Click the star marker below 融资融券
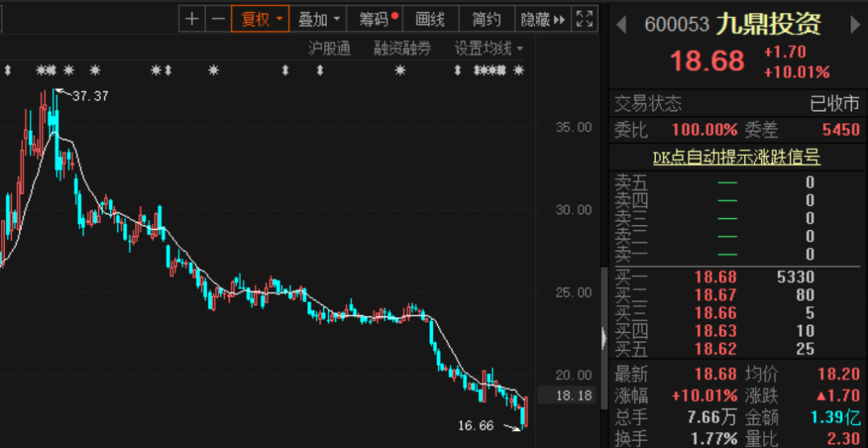The width and height of the screenshot is (868, 448). (400, 71)
